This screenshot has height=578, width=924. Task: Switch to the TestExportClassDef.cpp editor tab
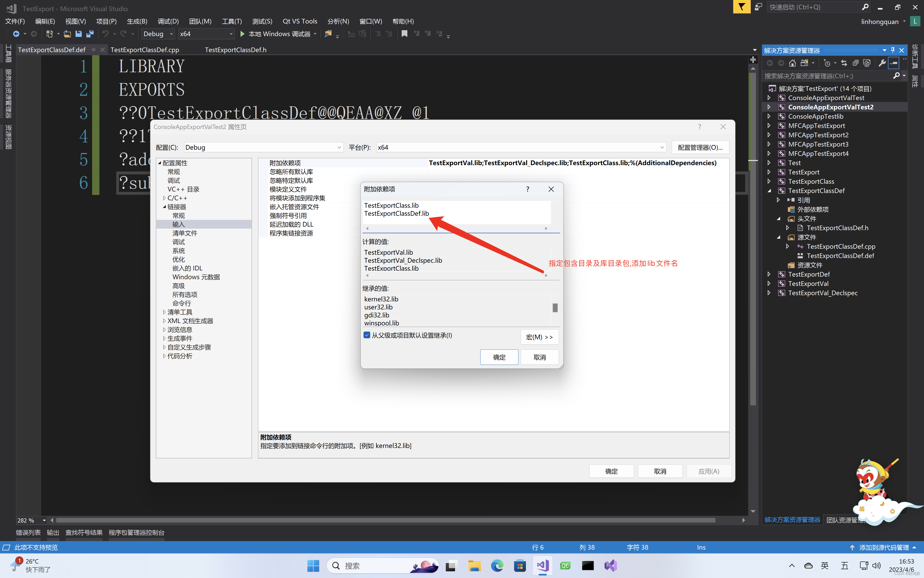[145, 50]
